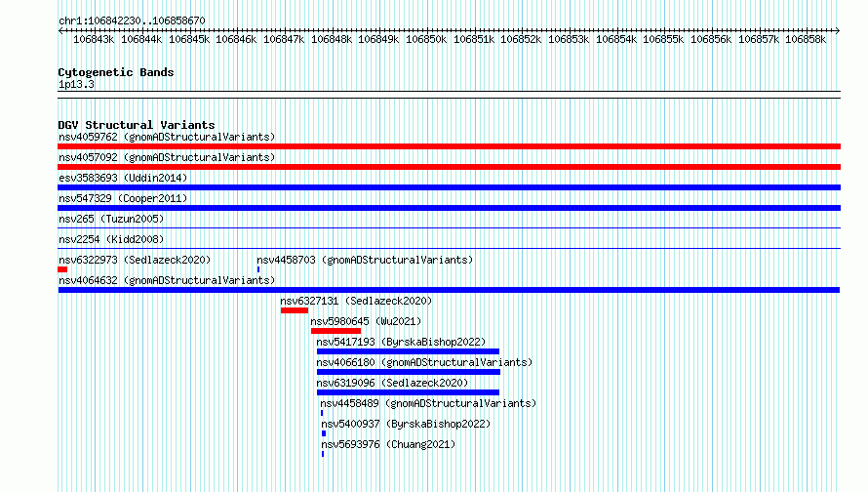This screenshot has height=492, width=868.
Task: Open nsv4458703 gnomAD variant label
Action: [x=365, y=260]
